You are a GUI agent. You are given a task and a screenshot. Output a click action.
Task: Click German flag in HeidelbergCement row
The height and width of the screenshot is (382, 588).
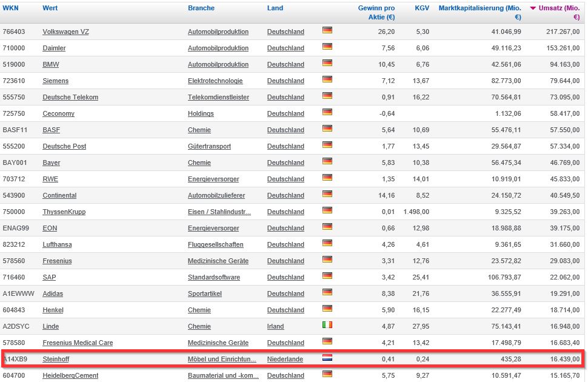tap(327, 374)
